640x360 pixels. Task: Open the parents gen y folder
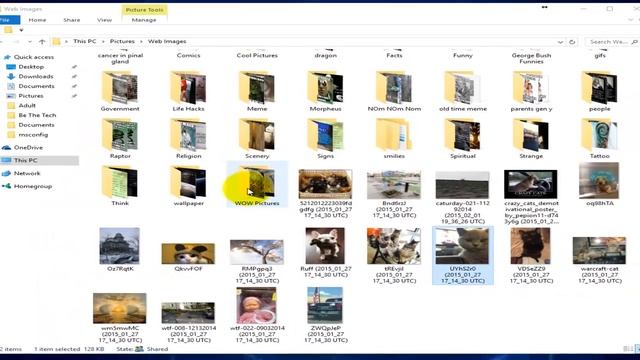pyautogui.click(x=531, y=92)
